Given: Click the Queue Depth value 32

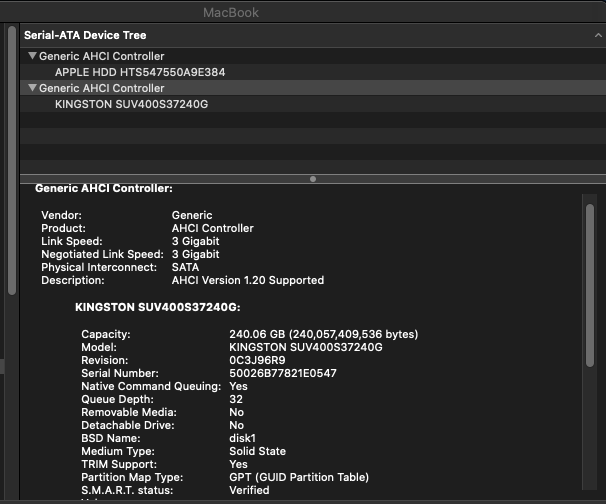Looking at the screenshot, I should (236, 399).
